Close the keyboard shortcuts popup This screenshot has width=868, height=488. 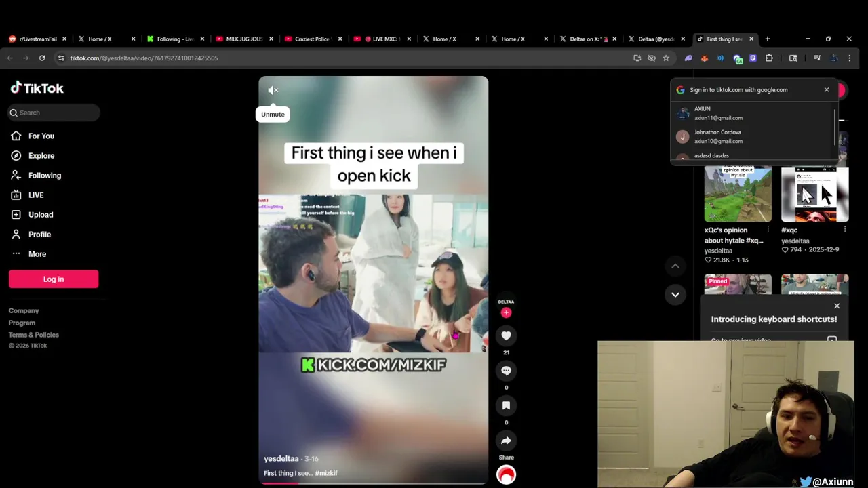click(837, 306)
